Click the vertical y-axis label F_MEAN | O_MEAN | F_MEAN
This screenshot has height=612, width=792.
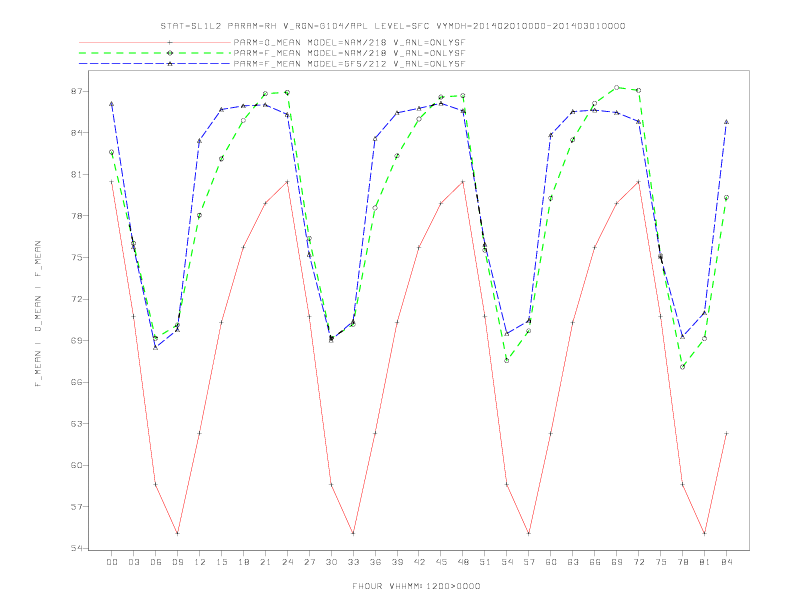pos(38,314)
